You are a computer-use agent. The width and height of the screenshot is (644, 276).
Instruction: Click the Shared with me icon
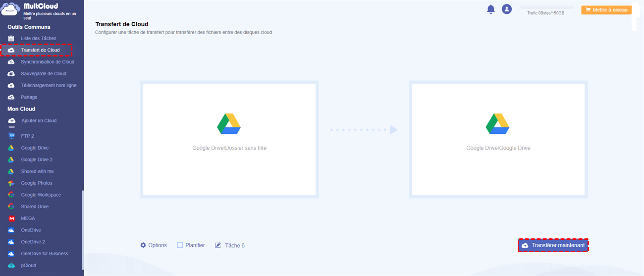tap(11, 171)
